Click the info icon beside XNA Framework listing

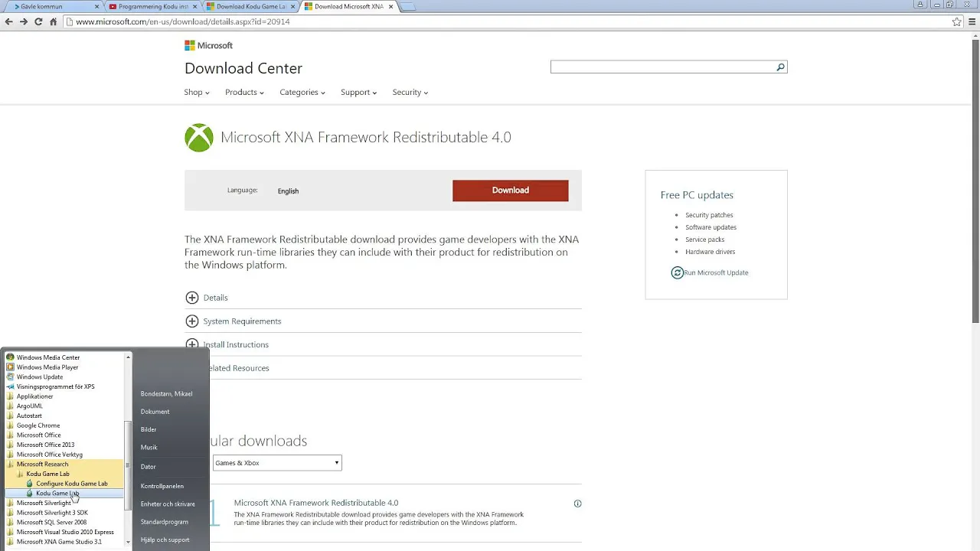tap(577, 504)
